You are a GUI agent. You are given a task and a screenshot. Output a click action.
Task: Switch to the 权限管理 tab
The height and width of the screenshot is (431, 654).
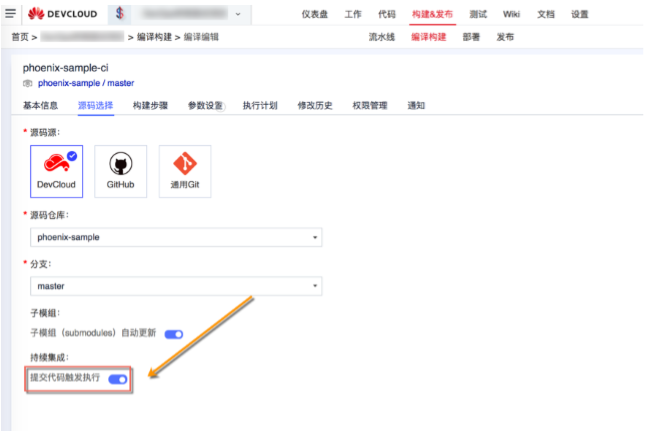370,106
